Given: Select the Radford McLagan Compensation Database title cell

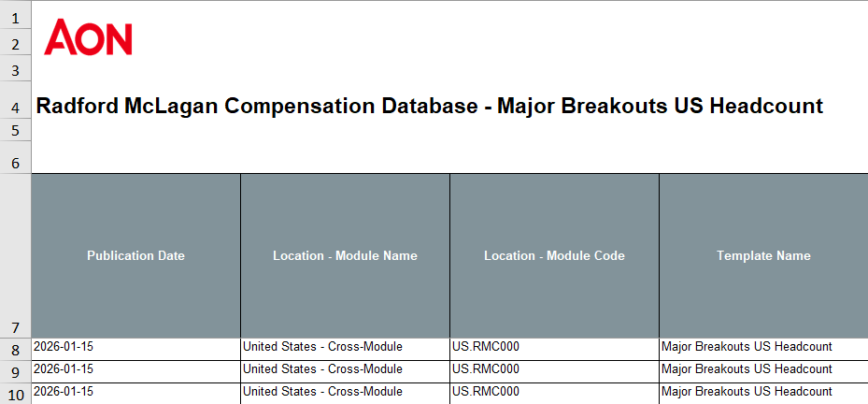Looking at the screenshot, I should click(x=429, y=107).
